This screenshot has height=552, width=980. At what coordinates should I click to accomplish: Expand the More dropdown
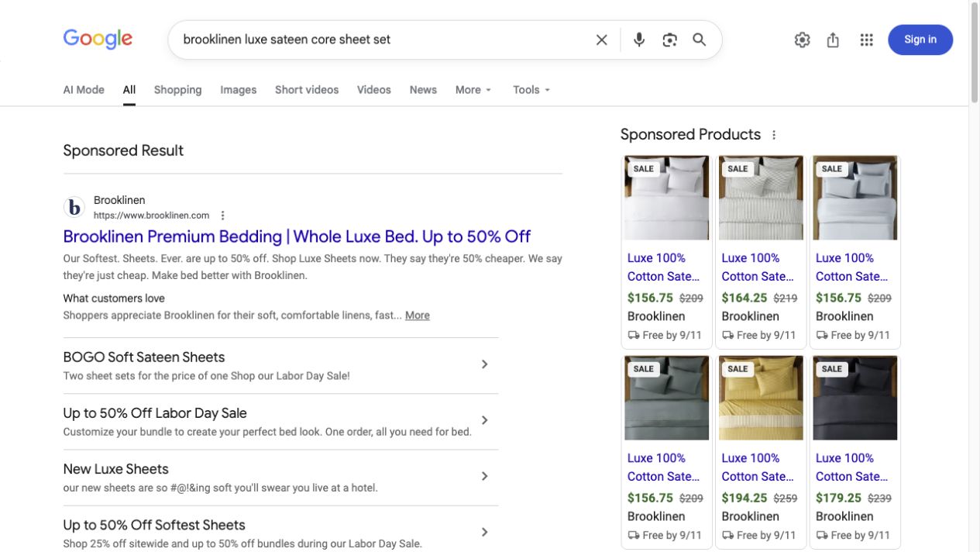pos(473,90)
